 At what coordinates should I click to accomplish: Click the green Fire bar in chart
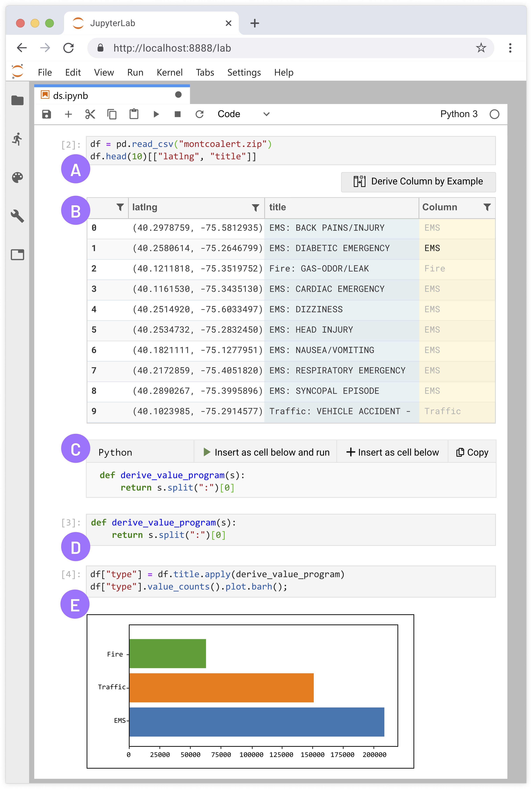(168, 654)
